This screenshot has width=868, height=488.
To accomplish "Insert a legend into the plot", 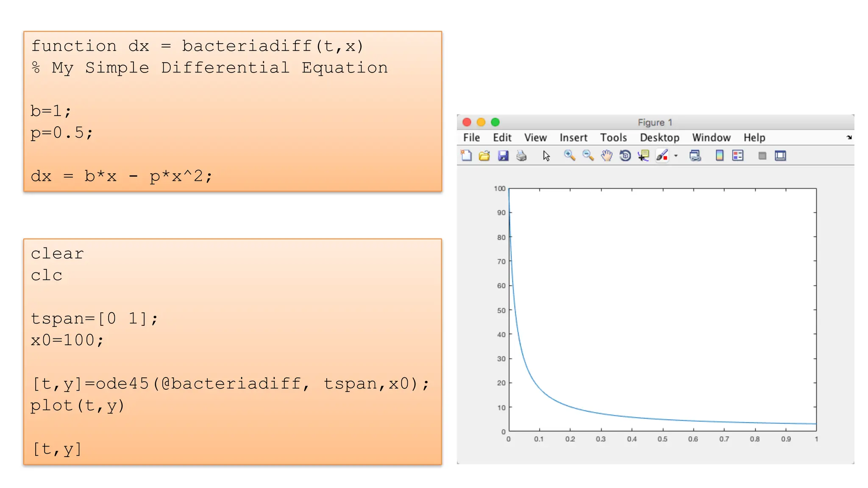I will (738, 156).
